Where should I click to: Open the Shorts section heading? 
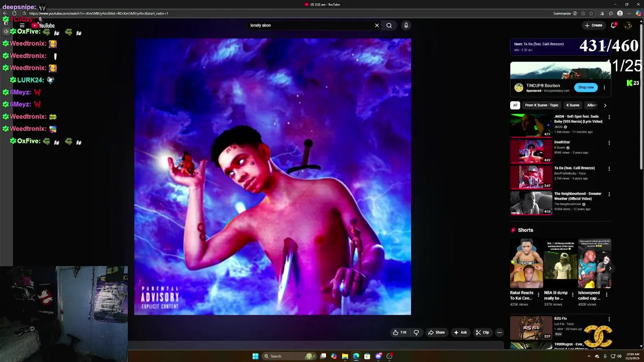[525, 230]
